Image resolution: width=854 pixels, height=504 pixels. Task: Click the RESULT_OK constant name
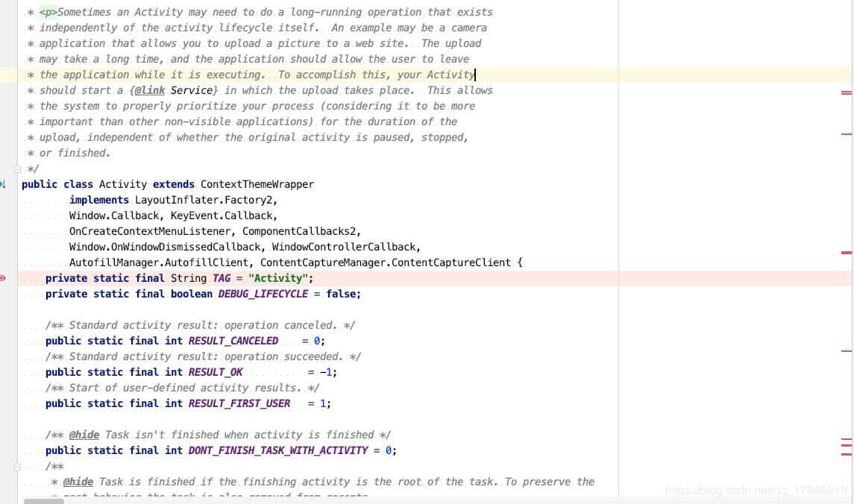216,373
